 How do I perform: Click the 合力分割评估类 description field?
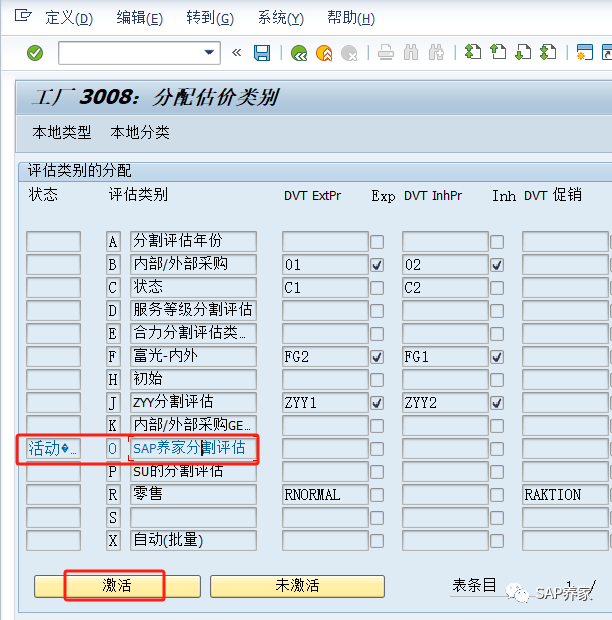[x=193, y=333]
